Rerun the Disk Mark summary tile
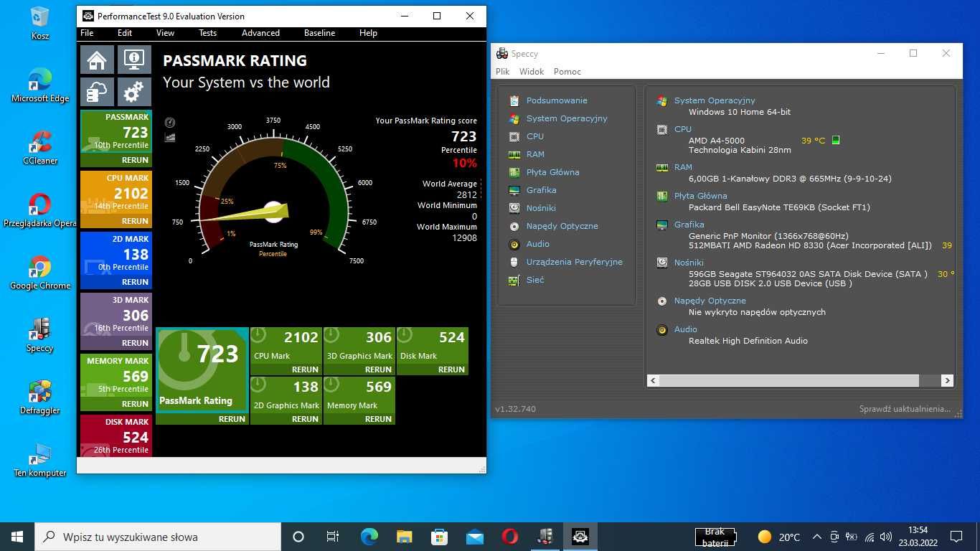 tap(451, 369)
